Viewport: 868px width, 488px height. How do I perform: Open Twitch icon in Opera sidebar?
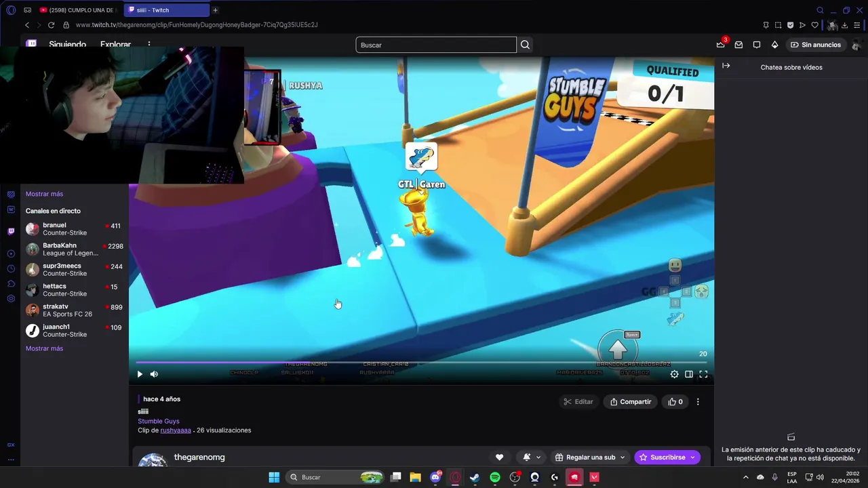click(11, 231)
